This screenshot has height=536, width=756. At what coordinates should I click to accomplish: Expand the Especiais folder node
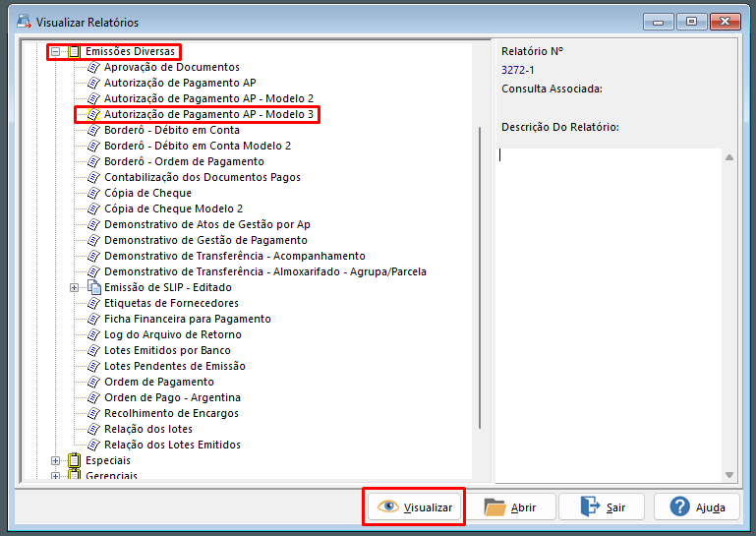click(56, 460)
